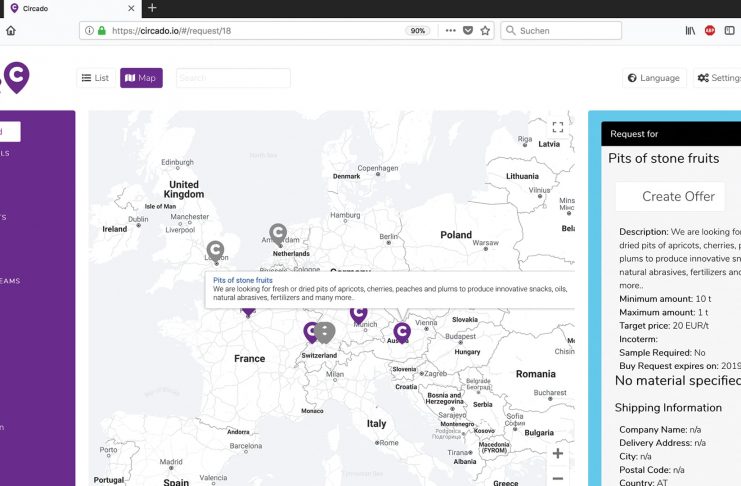Zoom in on the map
The height and width of the screenshot is (486, 741).
(x=557, y=453)
